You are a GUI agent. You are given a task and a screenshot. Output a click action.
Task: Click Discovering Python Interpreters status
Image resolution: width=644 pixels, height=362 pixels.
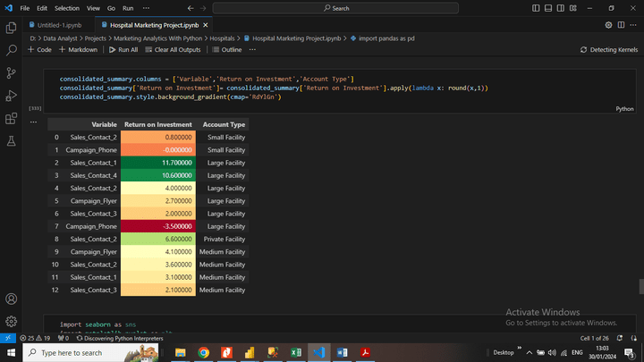click(x=120, y=338)
